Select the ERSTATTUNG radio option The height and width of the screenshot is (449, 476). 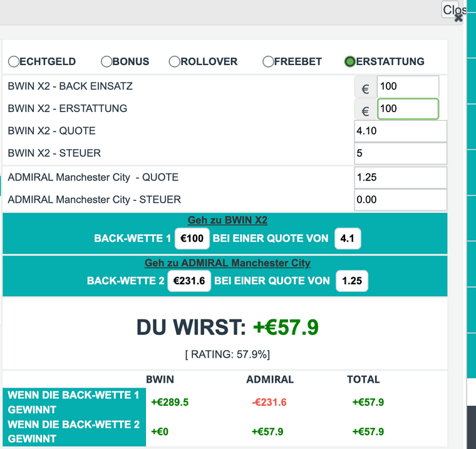[350, 61]
